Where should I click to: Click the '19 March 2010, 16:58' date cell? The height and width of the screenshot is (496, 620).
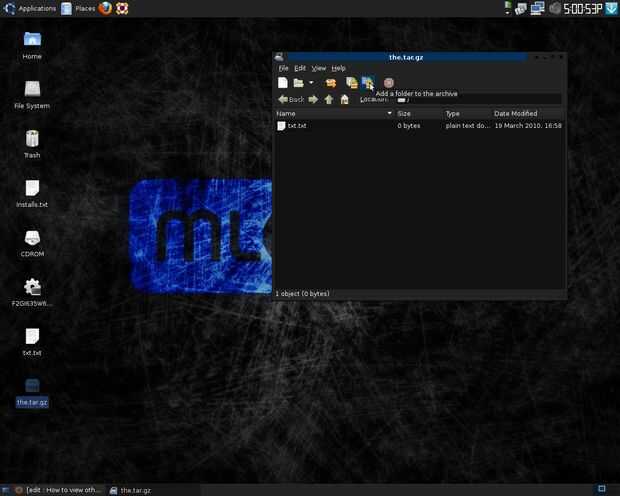click(528, 125)
